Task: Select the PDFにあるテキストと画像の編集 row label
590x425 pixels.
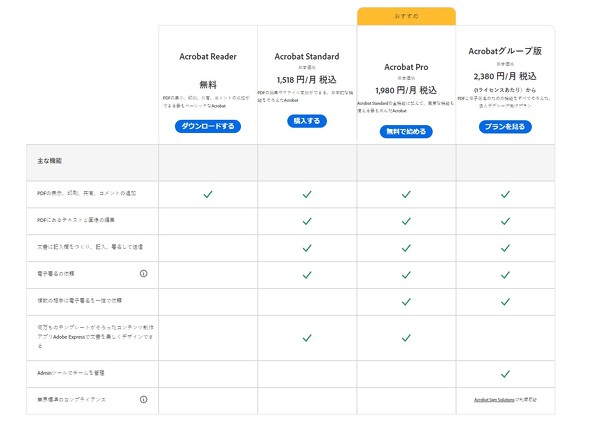Action: click(76, 220)
